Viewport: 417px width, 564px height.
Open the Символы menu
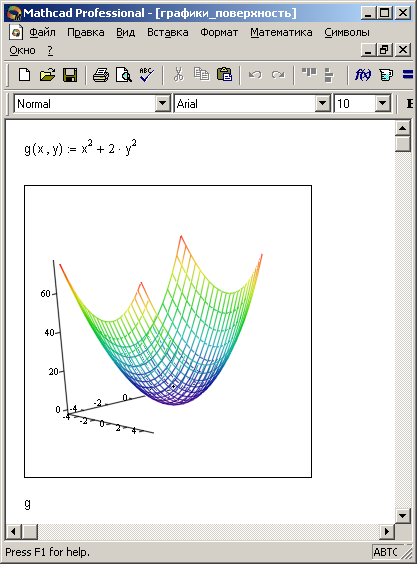point(346,32)
